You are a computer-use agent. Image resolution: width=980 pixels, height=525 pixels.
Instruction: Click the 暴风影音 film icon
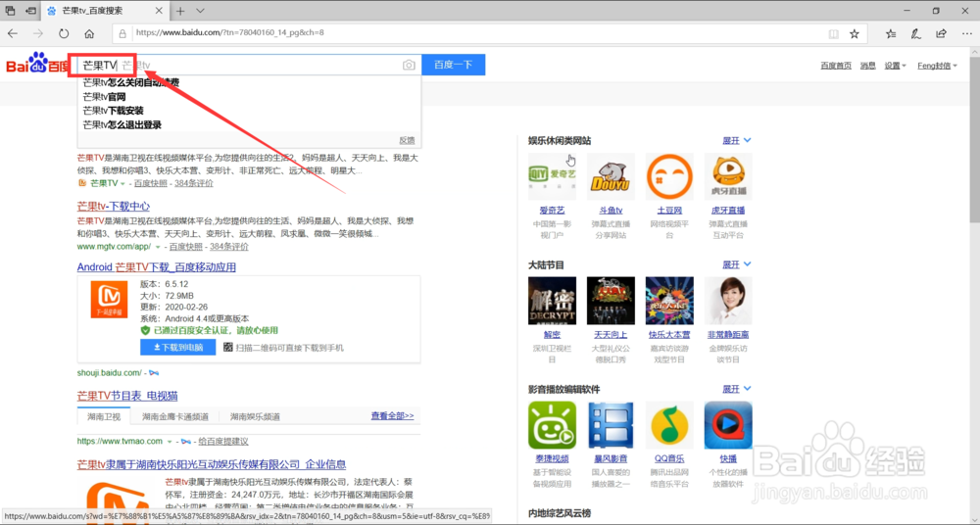click(x=611, y=425)
